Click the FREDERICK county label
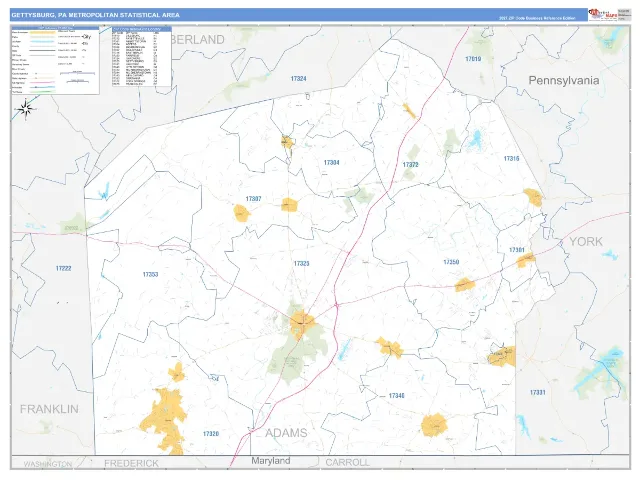The width and height of the screenshot is (640, 480). [x=131, y=463]
